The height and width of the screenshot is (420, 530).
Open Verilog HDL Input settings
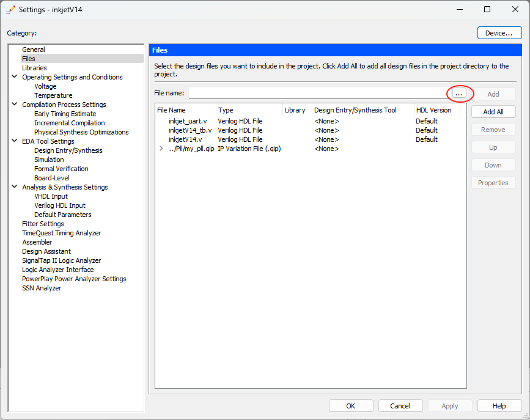tap(60, 205)
